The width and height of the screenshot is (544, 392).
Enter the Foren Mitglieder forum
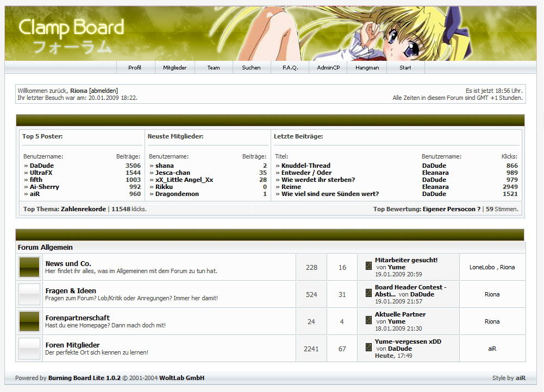[72, 345]
